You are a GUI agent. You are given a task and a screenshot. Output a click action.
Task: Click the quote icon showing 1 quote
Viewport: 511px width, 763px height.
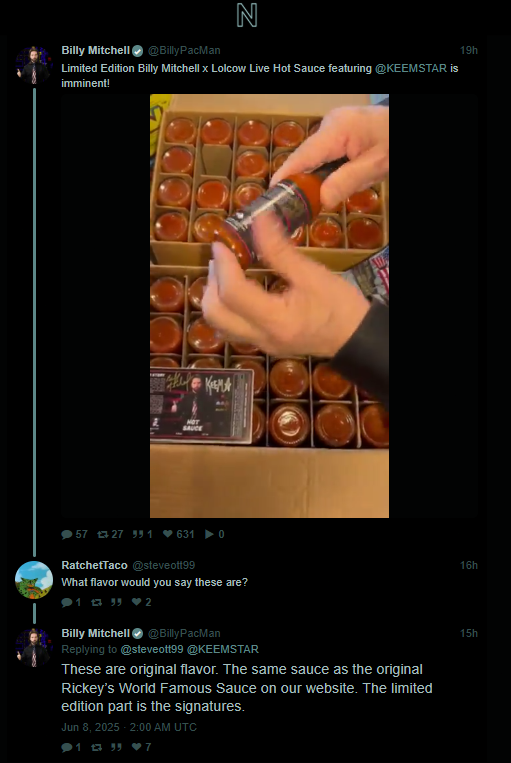(x=138, y=534)
